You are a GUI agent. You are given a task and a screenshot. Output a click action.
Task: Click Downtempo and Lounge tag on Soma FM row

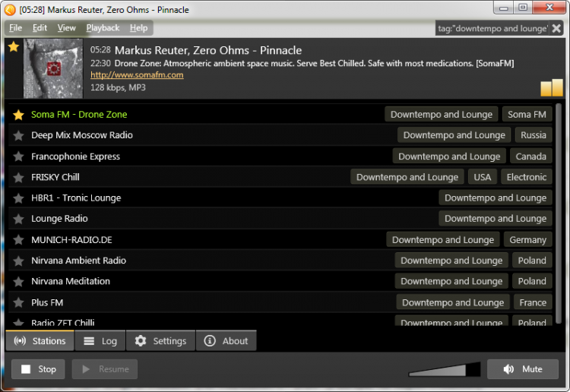click(x=442, y=115)
